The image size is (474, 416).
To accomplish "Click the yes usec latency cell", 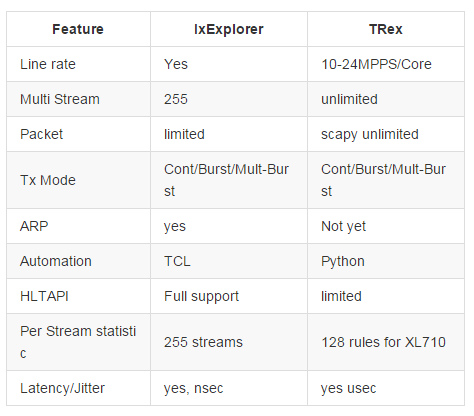I will coord(348,388).
